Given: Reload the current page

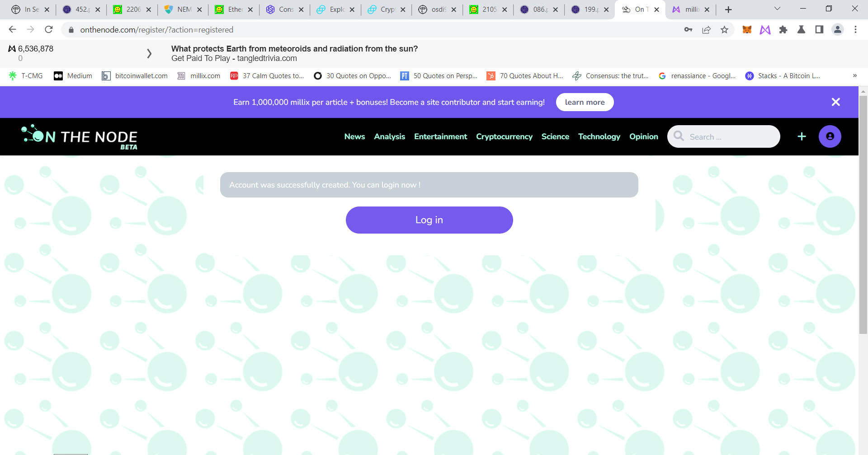Looking at the screenshot, I should (49, 29).
